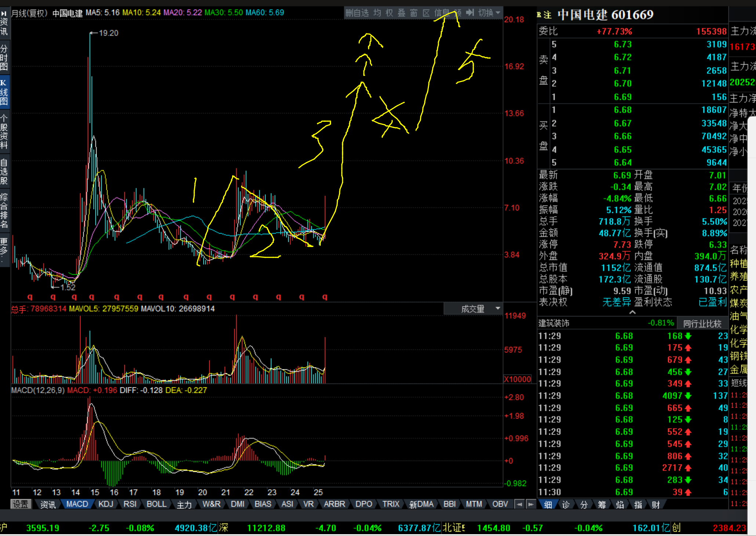Select the DPO indicator tab

coord(364,504)
